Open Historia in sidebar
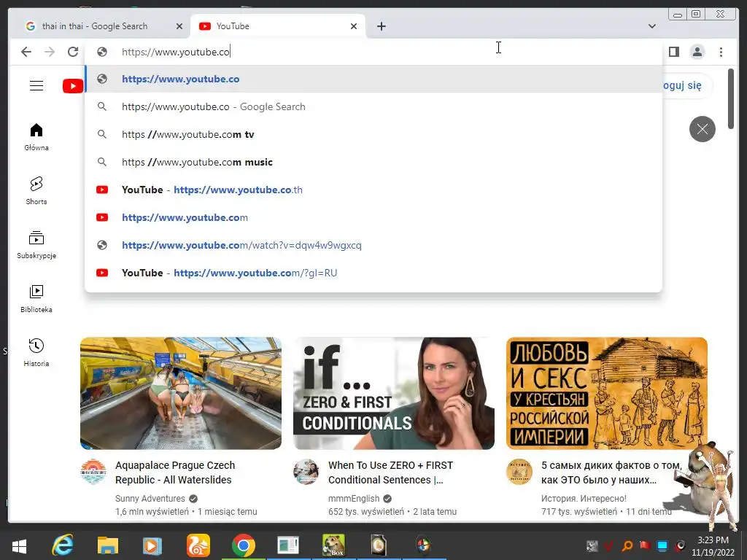747x560 pixels. pyautogui.click(x=36, y=352)
